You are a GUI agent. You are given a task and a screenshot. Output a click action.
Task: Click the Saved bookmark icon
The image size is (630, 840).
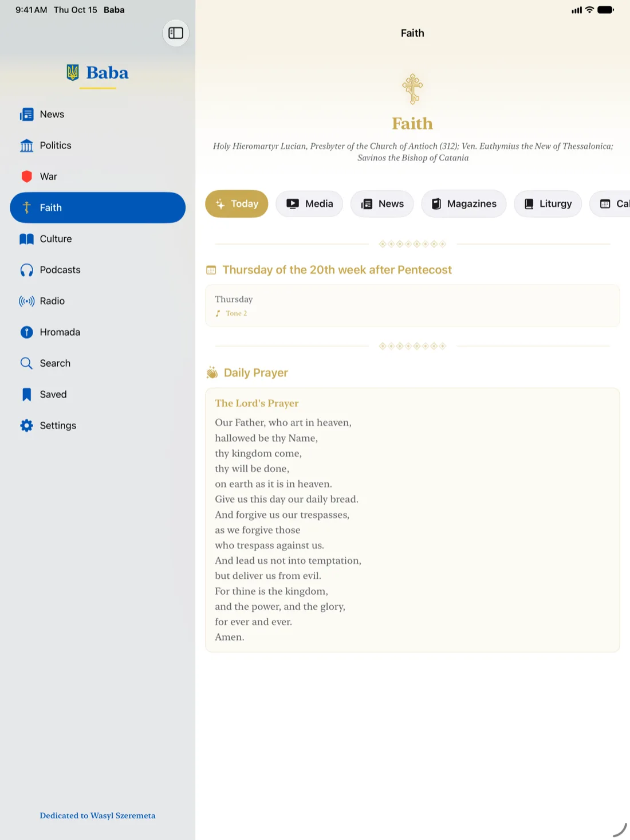tap(26, 394)
